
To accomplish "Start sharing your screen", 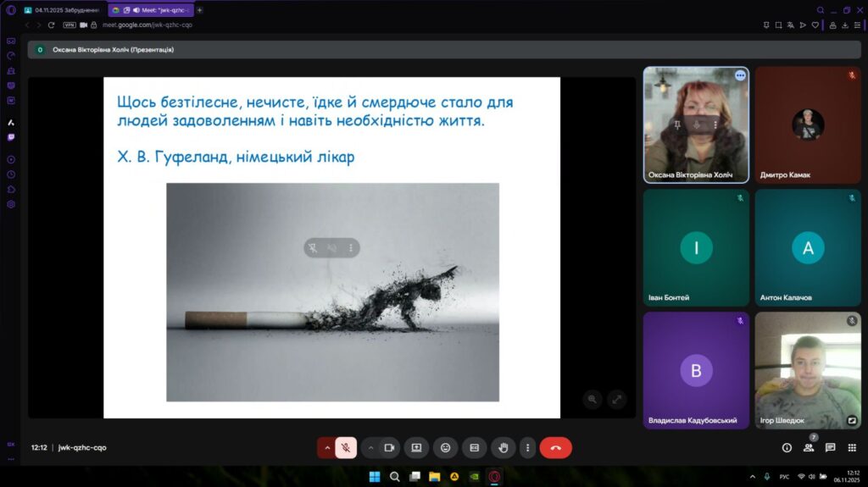I will pyautogui.click(x=416, y=447).
